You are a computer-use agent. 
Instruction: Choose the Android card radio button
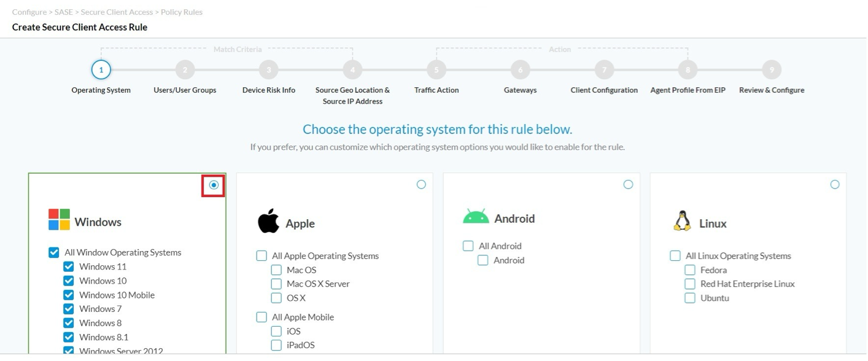click(628, 184)
